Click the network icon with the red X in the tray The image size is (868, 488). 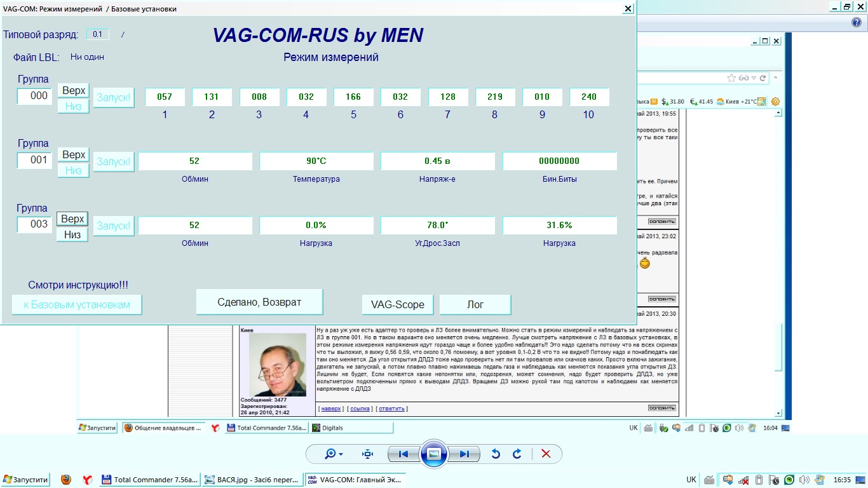tap(743, 480)
